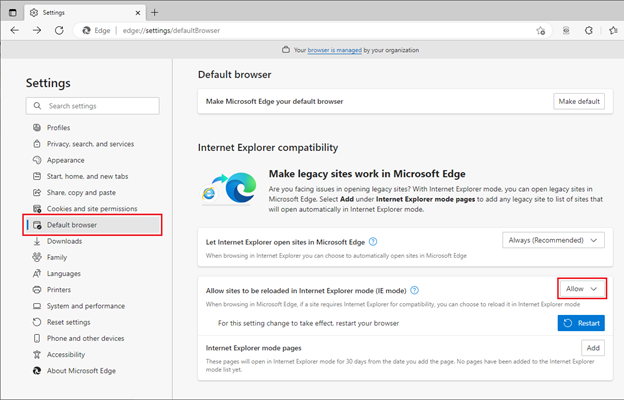The width and height of the screenshot is (624, 400).
Task: Add an Internet Explorer mode page
Action: click(x=593, y=347)
